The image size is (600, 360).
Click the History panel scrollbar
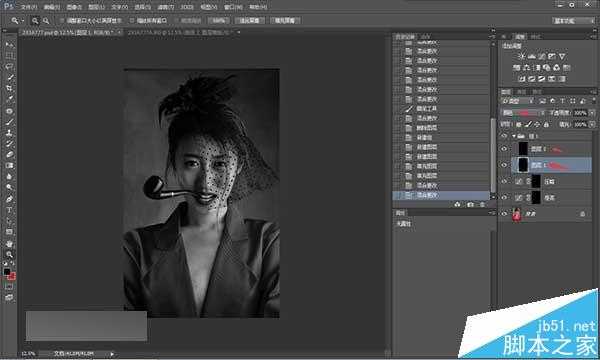point(493,155)
